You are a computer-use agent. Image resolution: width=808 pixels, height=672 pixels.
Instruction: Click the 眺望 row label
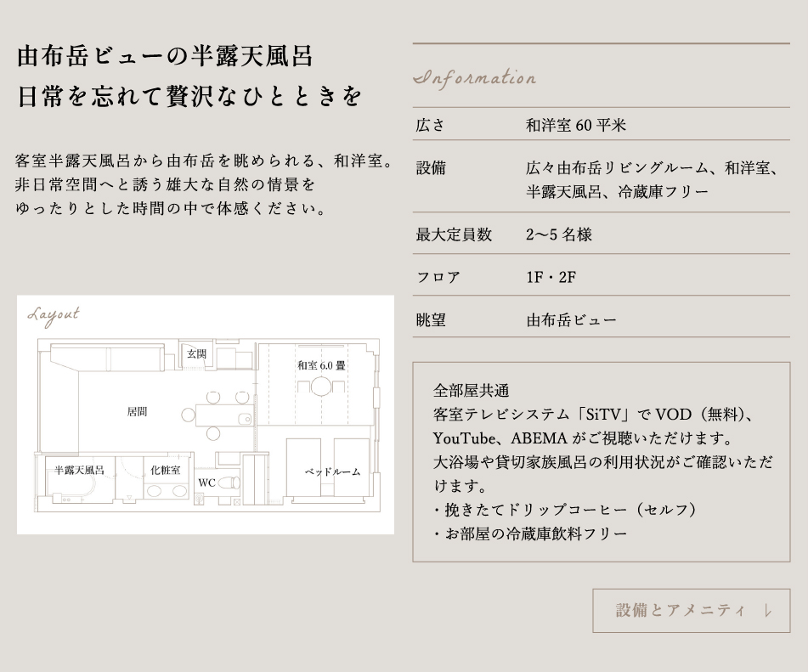(x=430, y=320)
